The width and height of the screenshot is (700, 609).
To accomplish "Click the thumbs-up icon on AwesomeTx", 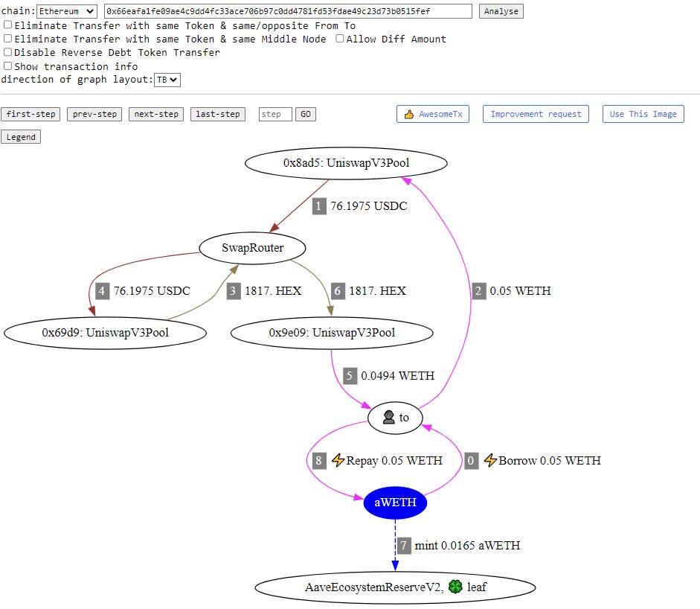I will coord(409,114).
